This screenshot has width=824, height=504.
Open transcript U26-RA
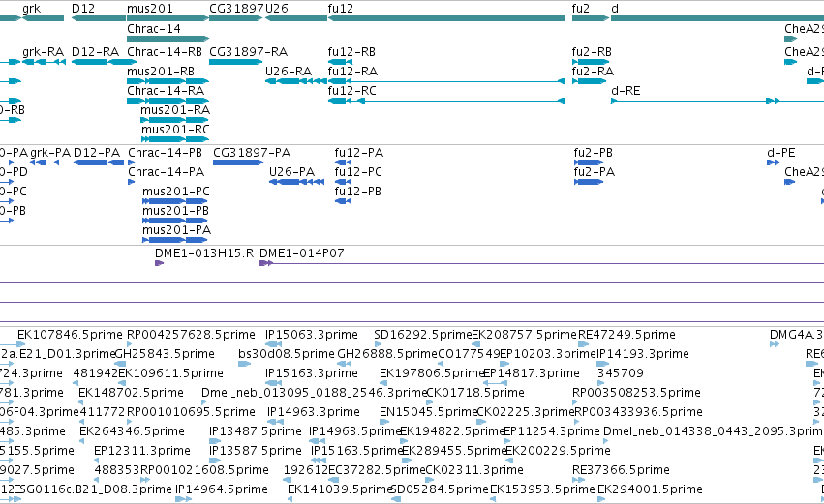click(289, 72)
